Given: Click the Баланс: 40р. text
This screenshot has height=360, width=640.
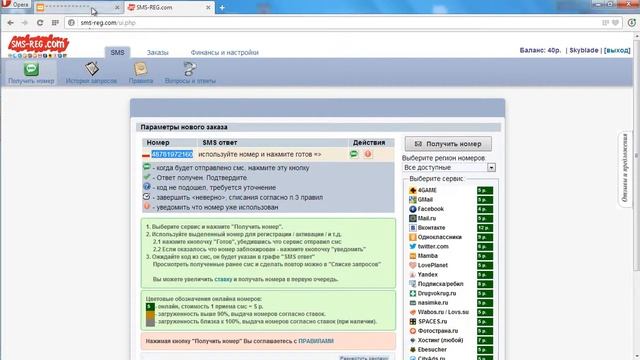Looking at the screenshot, I should [x=540, y=50].
